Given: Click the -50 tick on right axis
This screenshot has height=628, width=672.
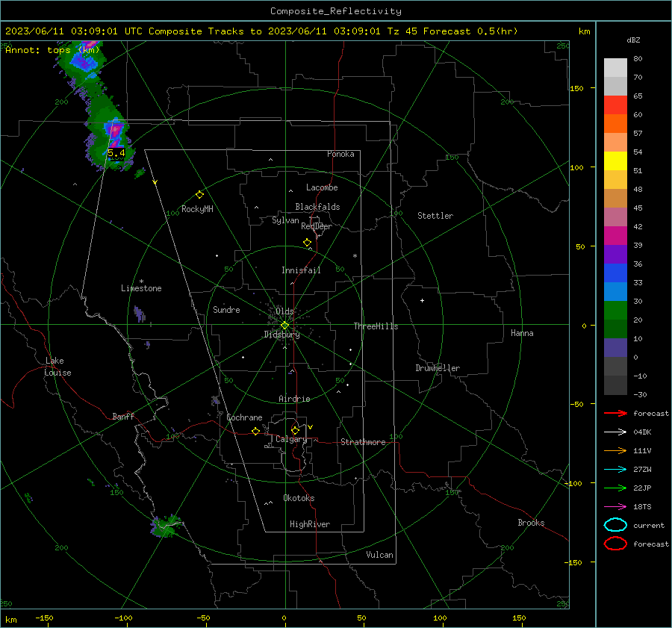Looking at the screenshot, I should point(576,404).
